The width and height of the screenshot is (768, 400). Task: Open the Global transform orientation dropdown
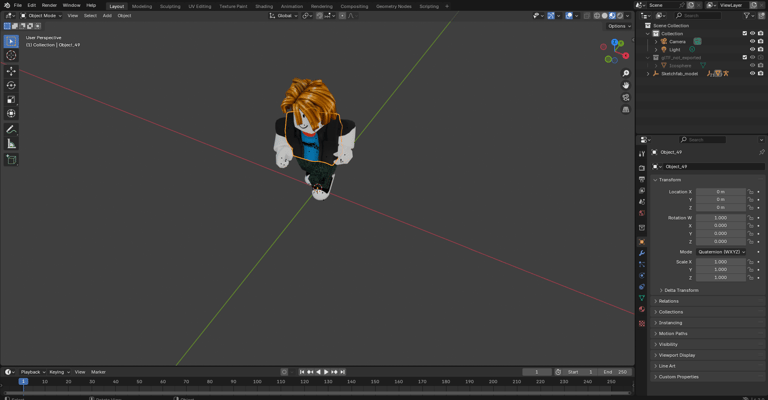284,16
